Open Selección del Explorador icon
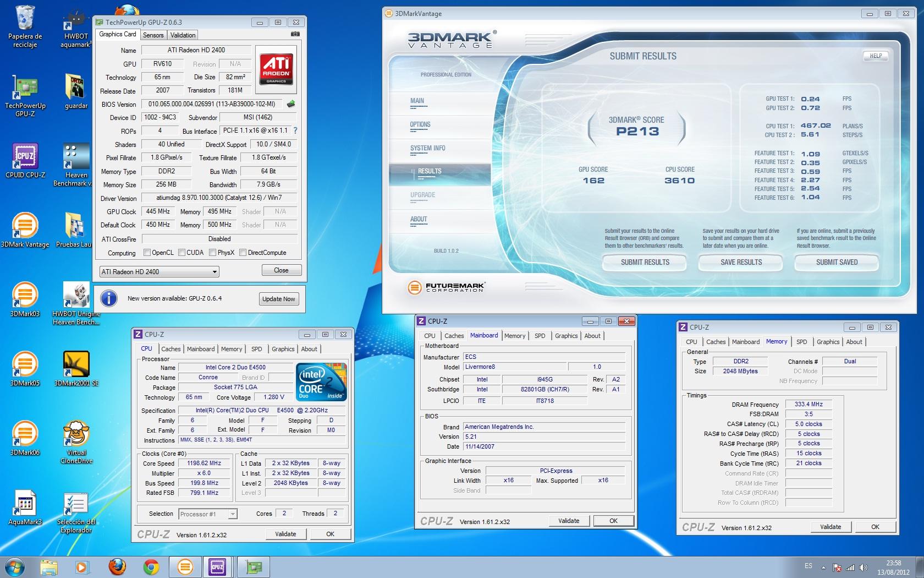The height and width of the screenshot is (578, 924). 76,512
